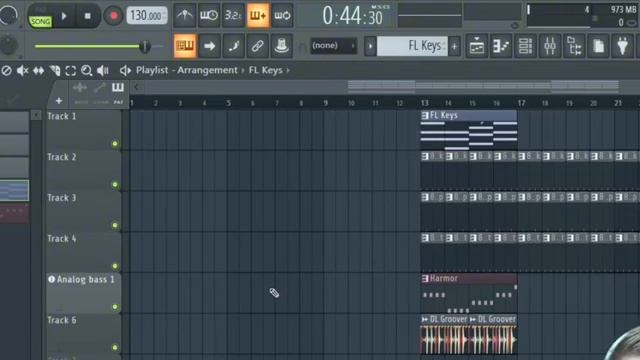Toggle the Track 2 mute light
The height and width of the screenshot is (360, 640).
coord(115,184)
